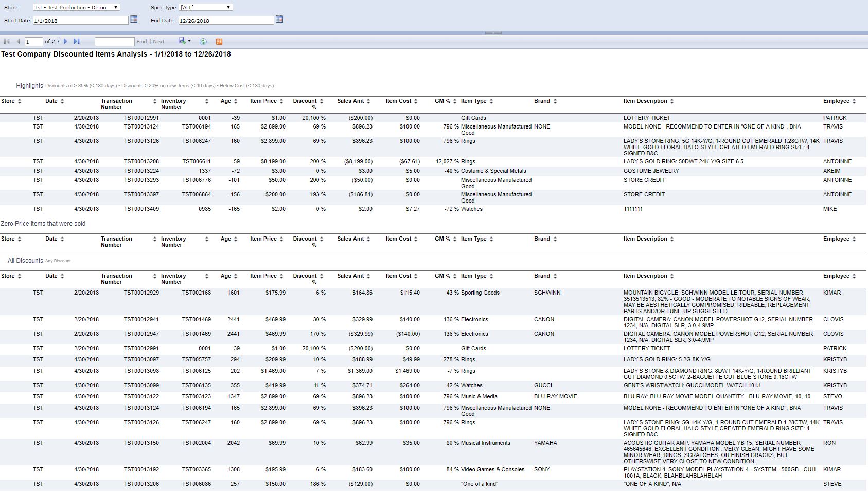Sort Highlights table by Item Description
This screenshot has width=868, height=492.
click(672, 101)
